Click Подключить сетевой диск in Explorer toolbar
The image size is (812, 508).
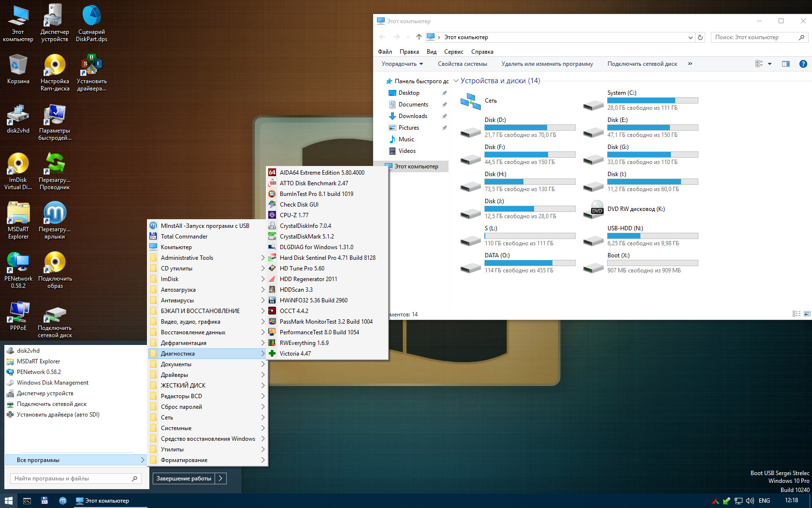(642, 64)
